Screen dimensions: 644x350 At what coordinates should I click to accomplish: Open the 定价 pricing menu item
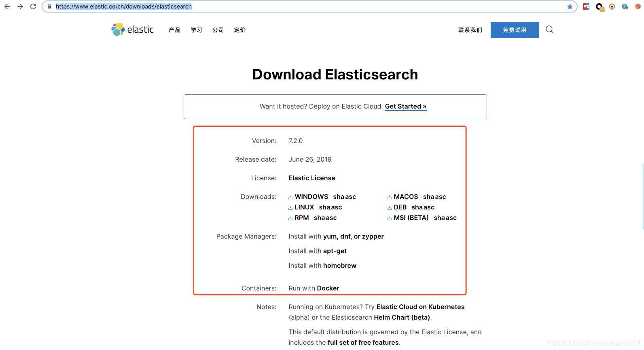240,30
